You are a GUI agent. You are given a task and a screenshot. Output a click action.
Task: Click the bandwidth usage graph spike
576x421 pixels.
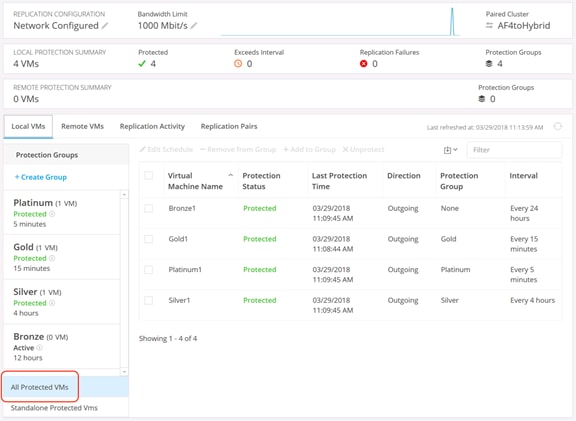tap(452, 22)
